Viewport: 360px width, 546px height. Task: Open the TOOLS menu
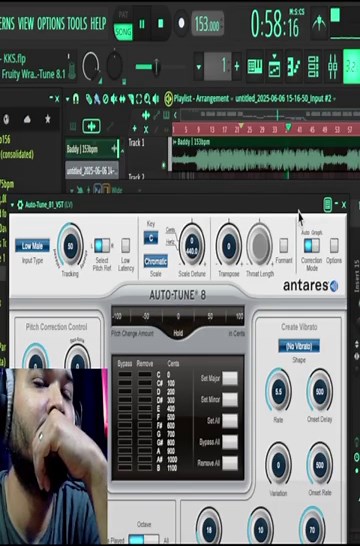click(x=78, y=24)
